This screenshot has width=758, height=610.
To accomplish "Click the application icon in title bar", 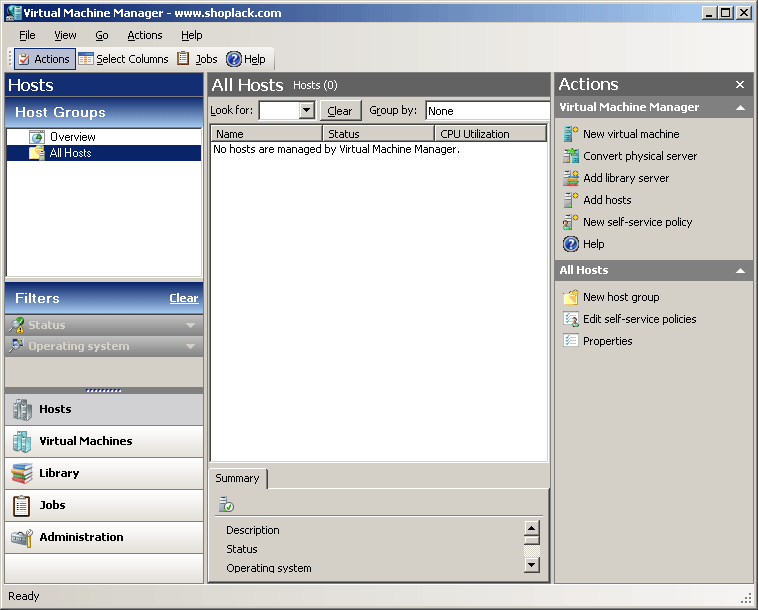I will (x=14, y=13).
